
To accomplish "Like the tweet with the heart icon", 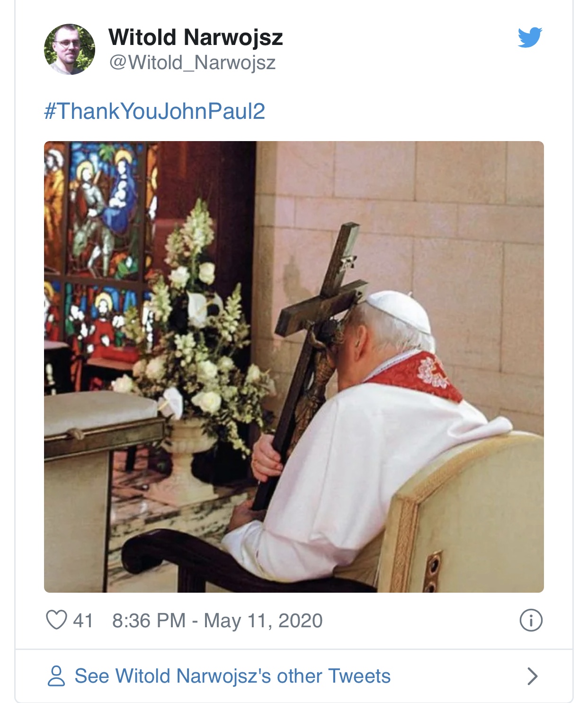I will click(56, 620).
